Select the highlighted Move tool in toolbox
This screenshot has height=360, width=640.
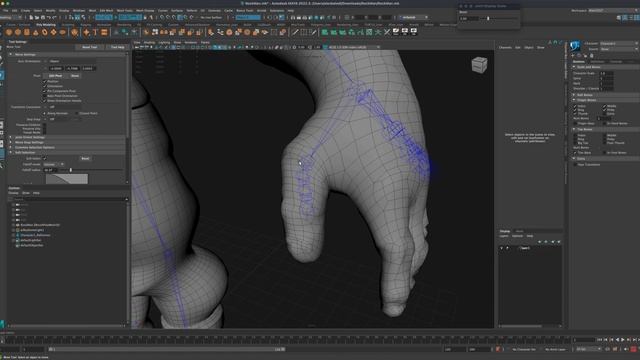click(x=2, y=75)
